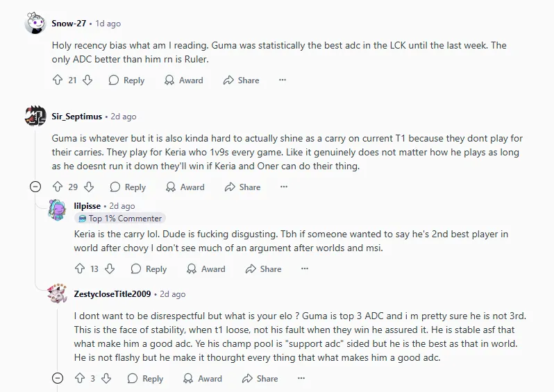
Task: Collapse Sir_Septimus comment thread
Action: tap(35, 187)
